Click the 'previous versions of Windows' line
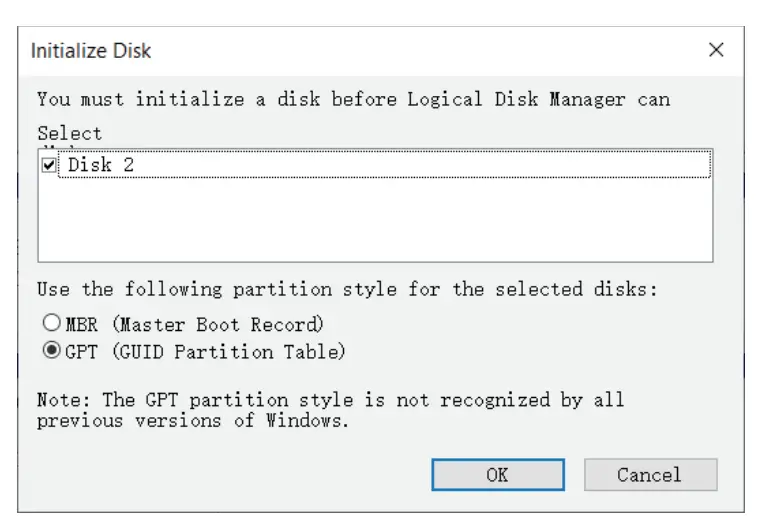The width and height of the screenshot is (780, 531). [193, 420]
